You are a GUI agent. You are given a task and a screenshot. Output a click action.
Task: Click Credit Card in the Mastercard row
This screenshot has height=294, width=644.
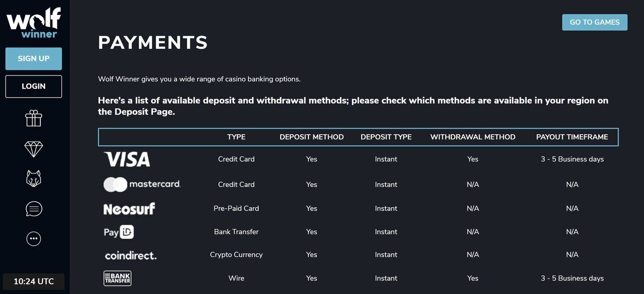tap(236, 184)
